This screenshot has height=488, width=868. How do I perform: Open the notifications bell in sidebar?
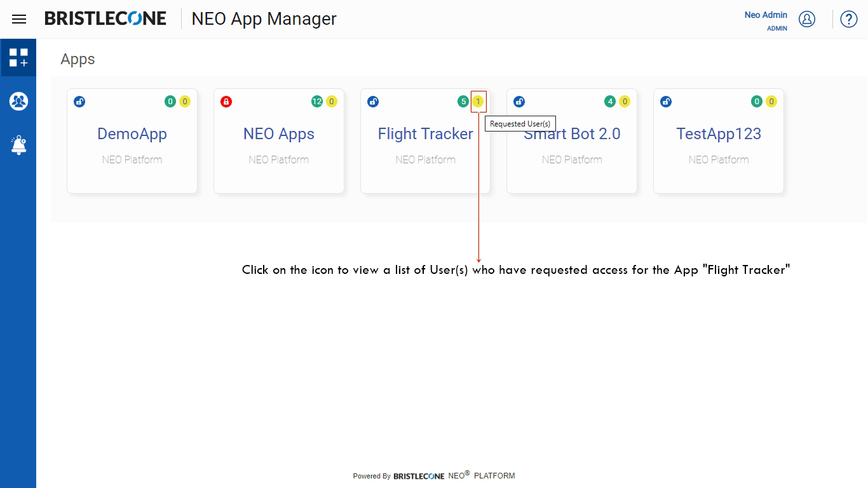[18, 145]
